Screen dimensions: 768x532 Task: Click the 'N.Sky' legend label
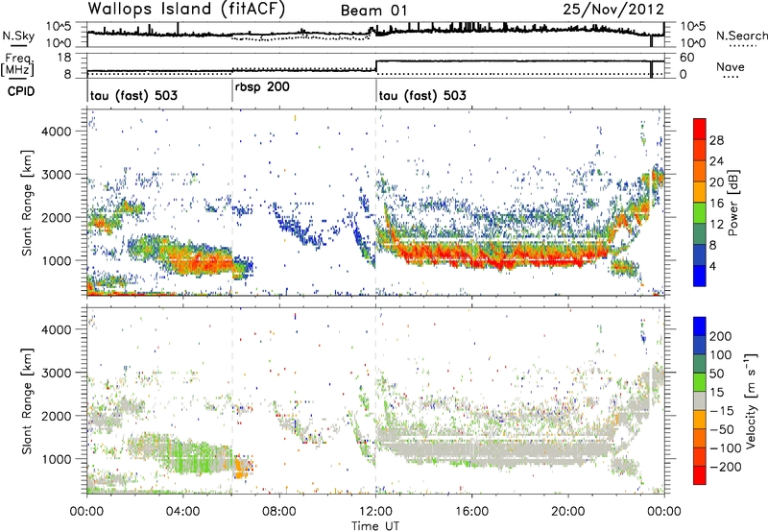pyautogui.click(x=18, y=36)
